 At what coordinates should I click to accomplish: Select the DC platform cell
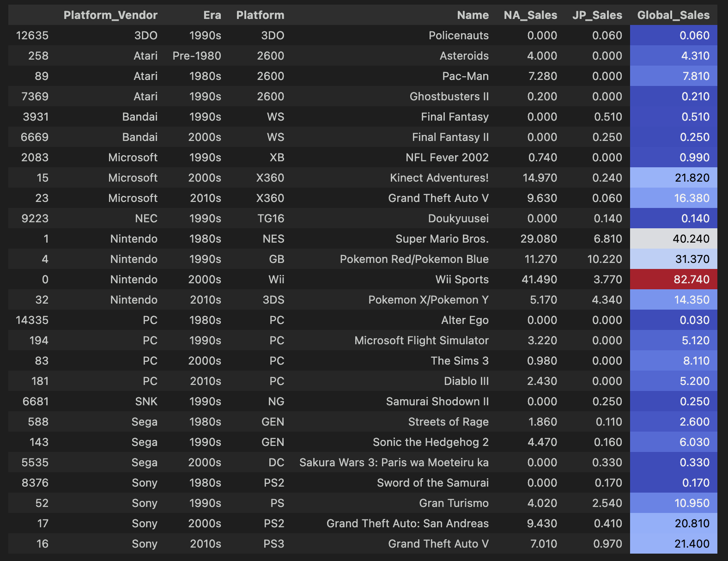tap(277, 463)
